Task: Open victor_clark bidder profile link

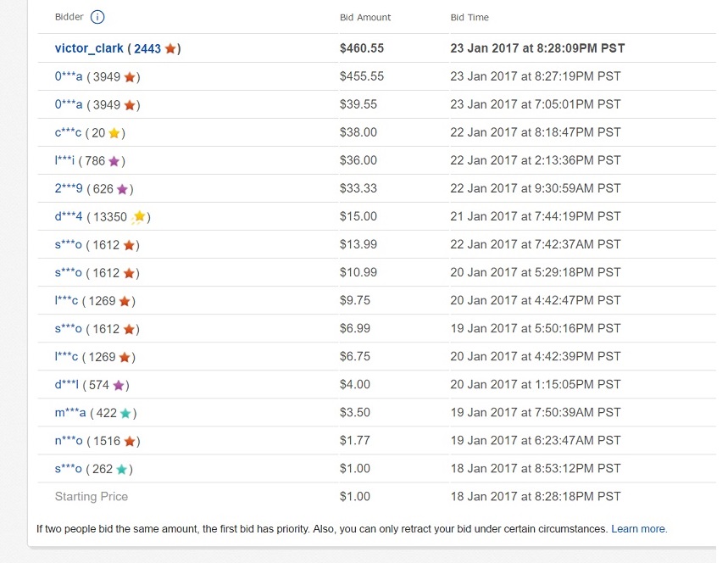Action: 89,48
